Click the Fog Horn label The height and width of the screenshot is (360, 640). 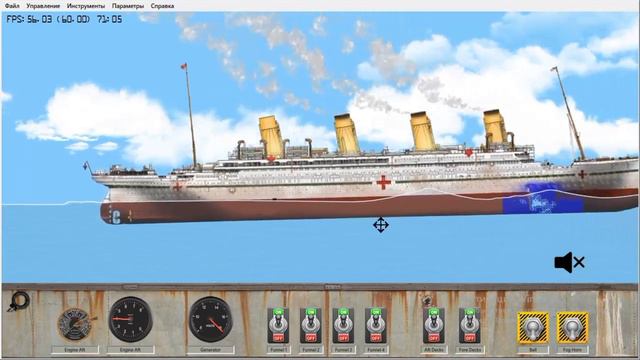(573, 350)
